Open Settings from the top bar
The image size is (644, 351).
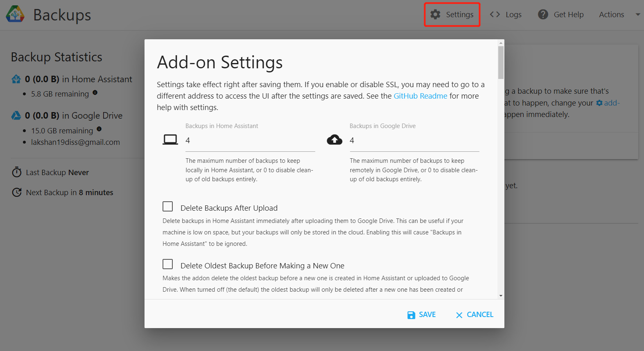tap(452, 14)
